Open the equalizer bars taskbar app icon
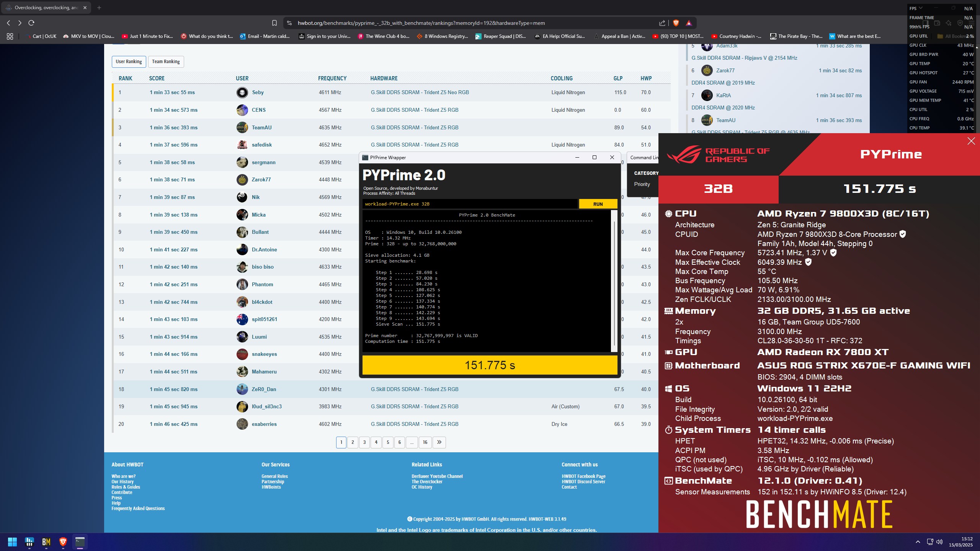Screen dimensions: 980x551 click(x=29, y=542)
